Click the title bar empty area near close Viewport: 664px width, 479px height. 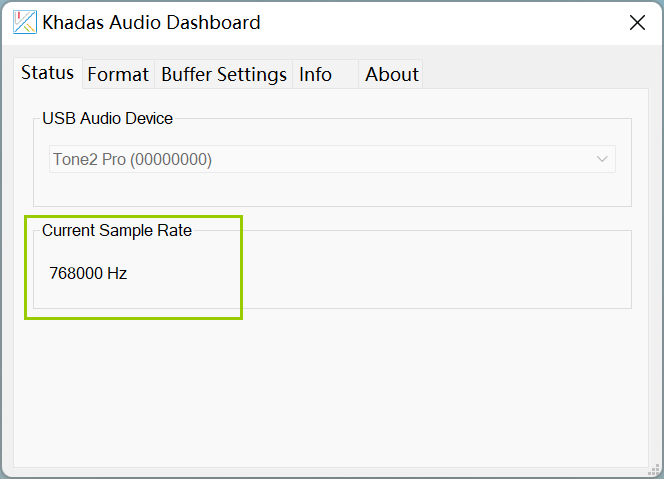[x=443, y=22]
